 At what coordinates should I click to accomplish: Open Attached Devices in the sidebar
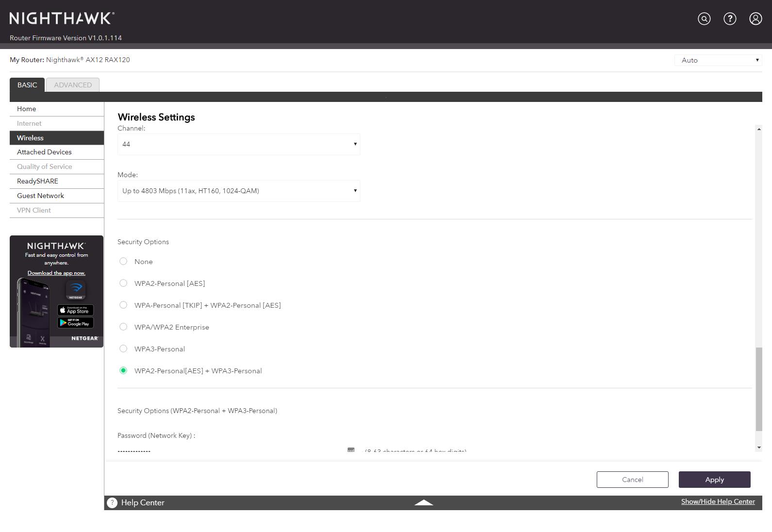click(x=44, y=152)
